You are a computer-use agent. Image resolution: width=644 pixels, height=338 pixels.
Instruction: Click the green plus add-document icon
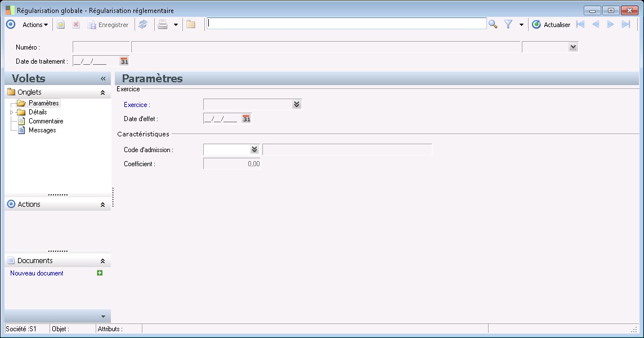point(100,273)
